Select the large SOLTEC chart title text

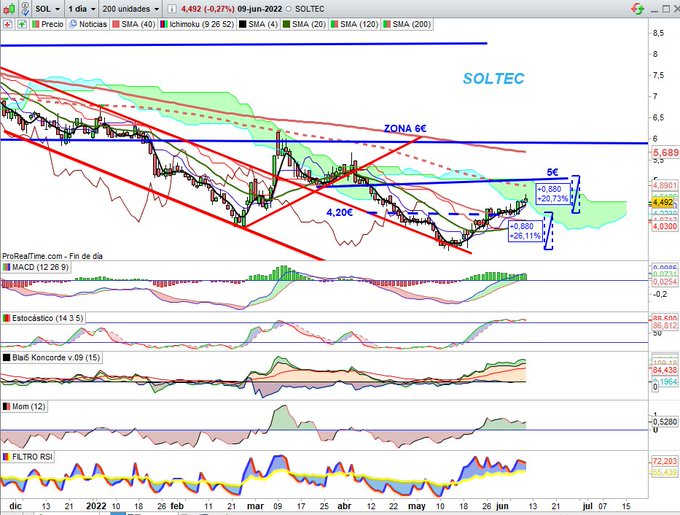(494, 78)
